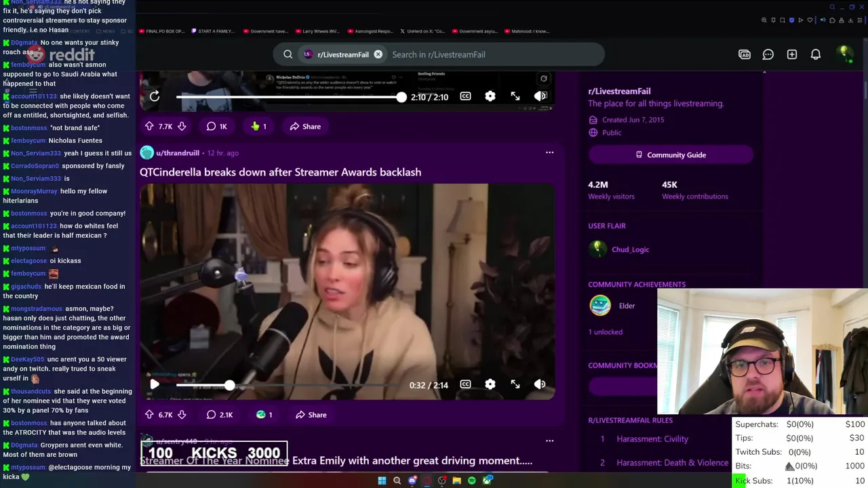The image size is (868, 488).
Task: Mute the QTCinderella video
Action: coord(540,384)
